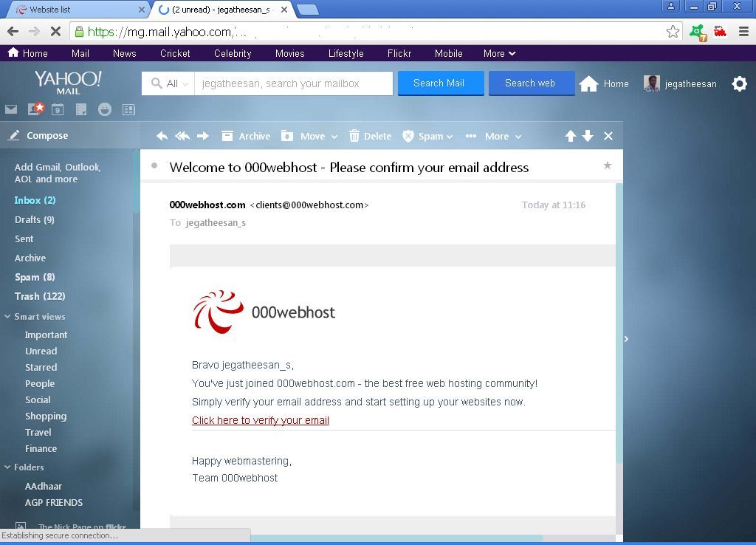Click Home house icon beside search
756x545 pixels.
tap(588, 83)
